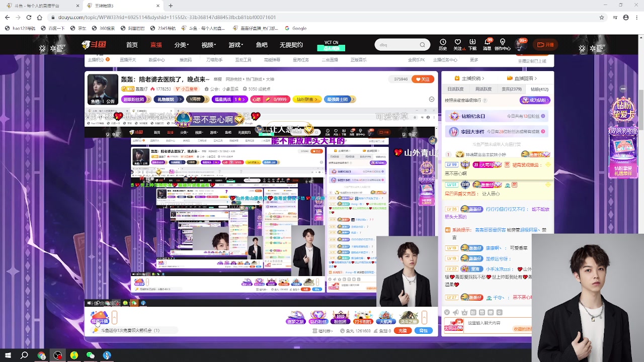Go to 首页 in the navigation bar
Image resolution: width=644 pixels, height=362 pixels.
132,45
